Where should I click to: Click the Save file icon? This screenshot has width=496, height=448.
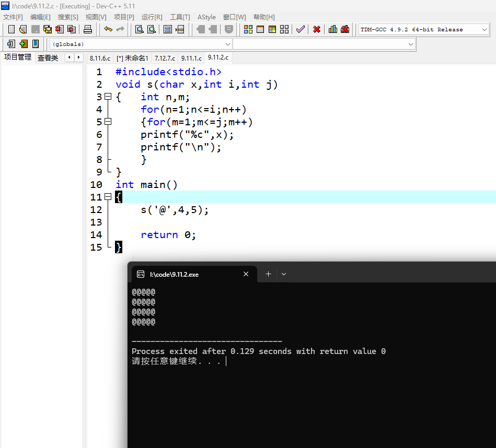click(x=36, y=29)
